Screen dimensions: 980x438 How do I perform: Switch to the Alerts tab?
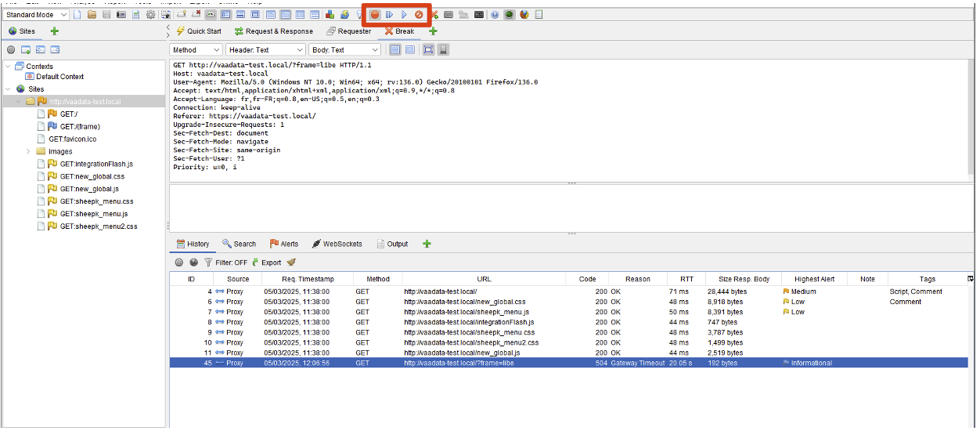click(x=284, y=244)
